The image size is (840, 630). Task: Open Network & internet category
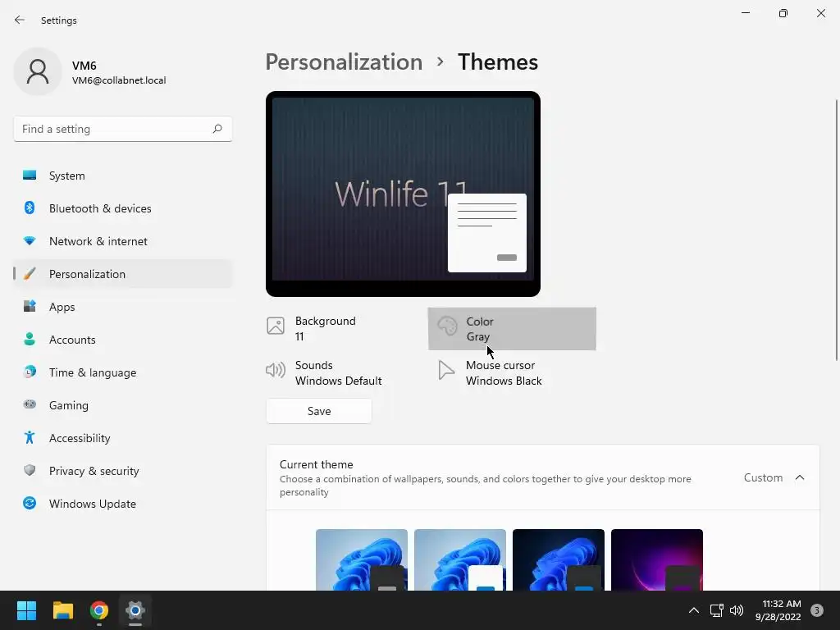click(x=123, y=241)
